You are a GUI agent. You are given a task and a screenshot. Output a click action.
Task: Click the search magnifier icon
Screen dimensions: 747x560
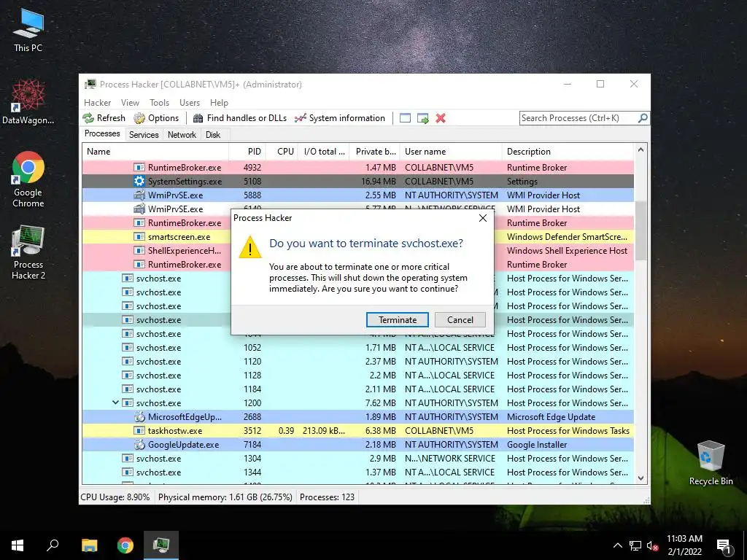pos(643,117)
